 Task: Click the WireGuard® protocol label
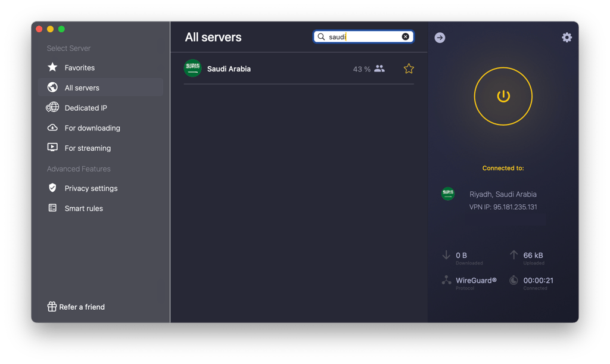point(476,281)
